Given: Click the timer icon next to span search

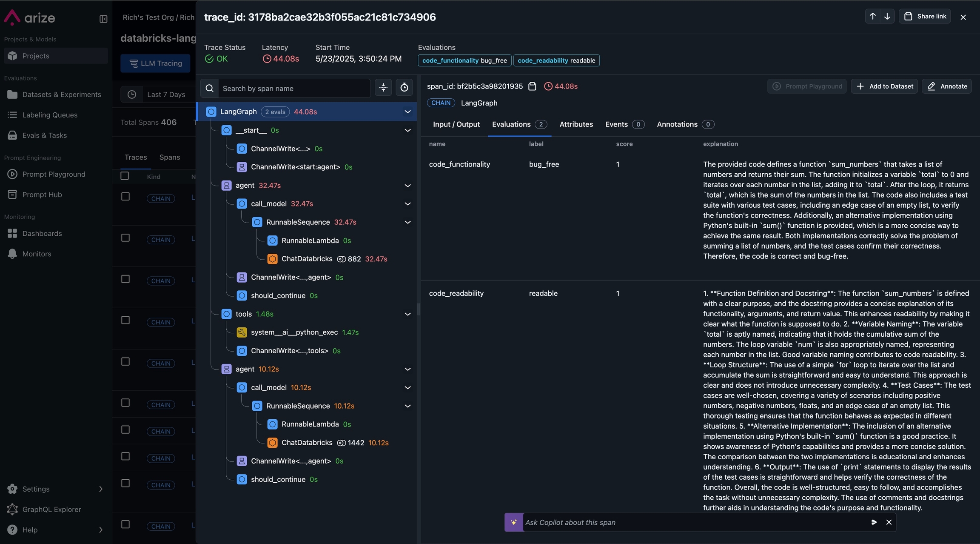Looking at the screenshot, I should click(x=404, y=88).
